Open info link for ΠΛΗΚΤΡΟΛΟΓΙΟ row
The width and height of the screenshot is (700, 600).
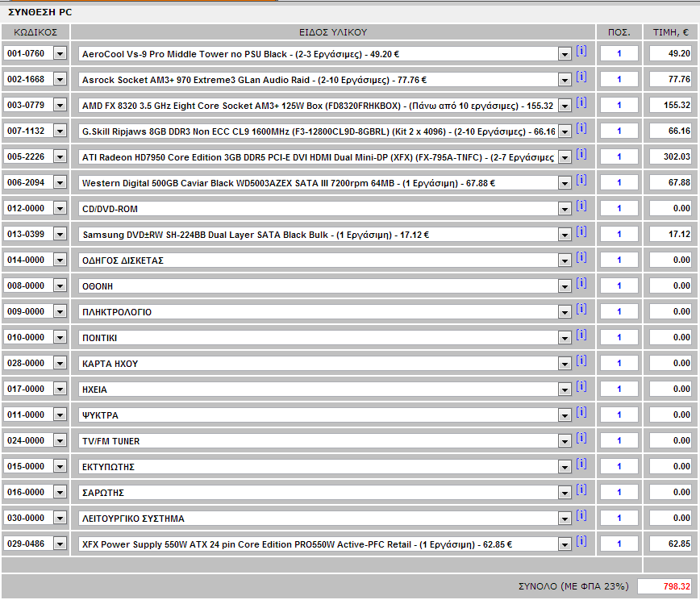point(581,310)
